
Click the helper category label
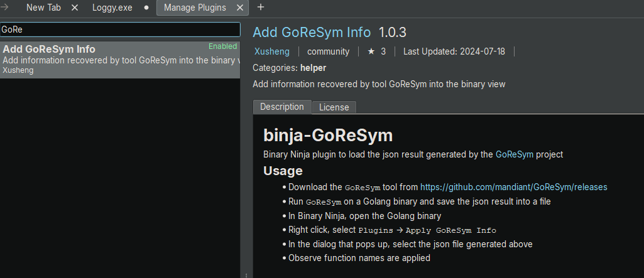pyautogui.click(x=313, y=68)
